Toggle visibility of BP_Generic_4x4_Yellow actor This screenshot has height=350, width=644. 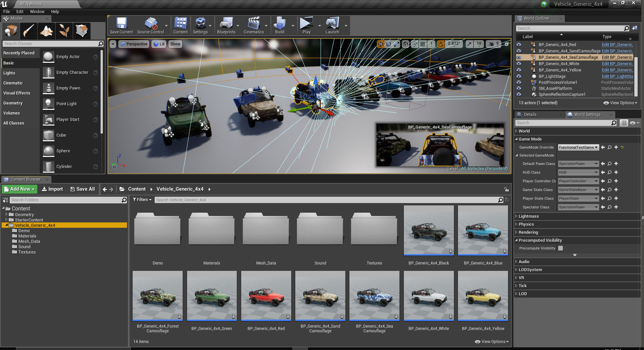click(x=519, y=70)
